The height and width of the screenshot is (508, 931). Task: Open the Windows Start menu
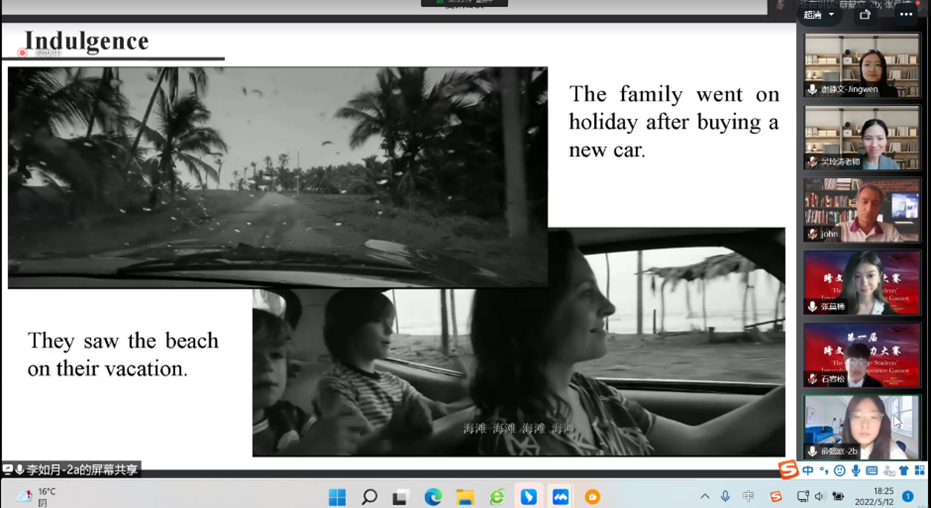pos(337,496)
